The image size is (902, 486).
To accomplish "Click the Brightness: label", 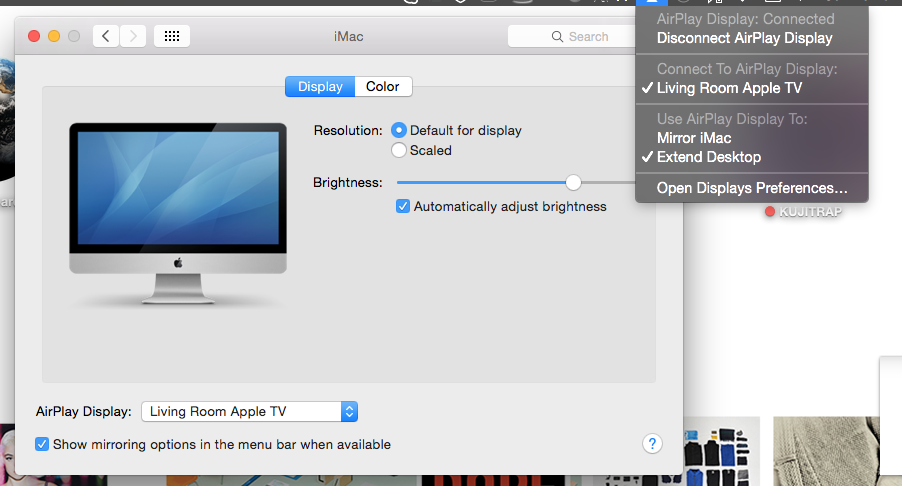I will pos(347,182).
